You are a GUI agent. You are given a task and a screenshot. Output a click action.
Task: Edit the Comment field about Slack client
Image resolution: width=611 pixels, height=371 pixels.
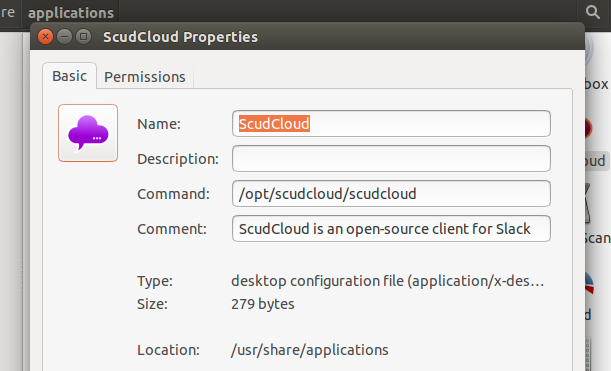click(x=391, y=229)
